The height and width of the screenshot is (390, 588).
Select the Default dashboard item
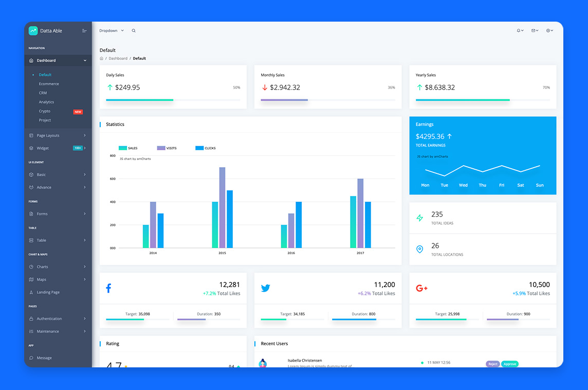(45, 75)
